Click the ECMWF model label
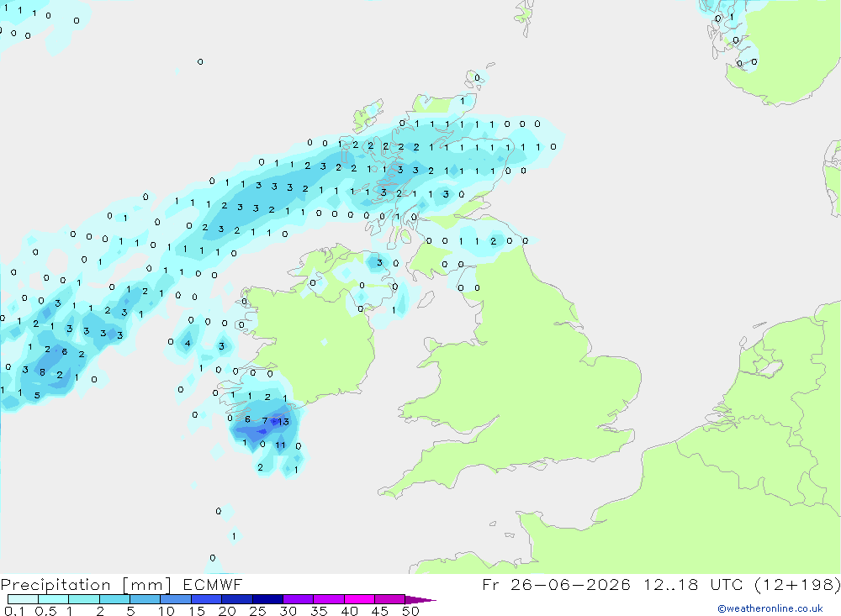 [213, 584]
